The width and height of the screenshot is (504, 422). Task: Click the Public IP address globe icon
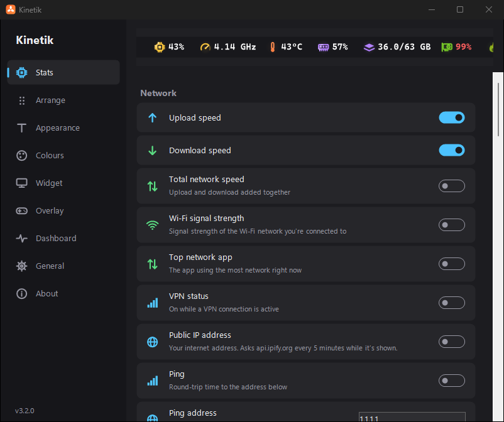(x=152, y=342)
